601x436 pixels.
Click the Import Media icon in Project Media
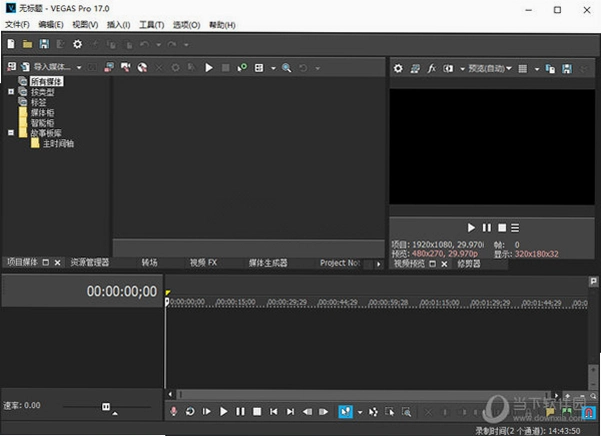[25, 67]
